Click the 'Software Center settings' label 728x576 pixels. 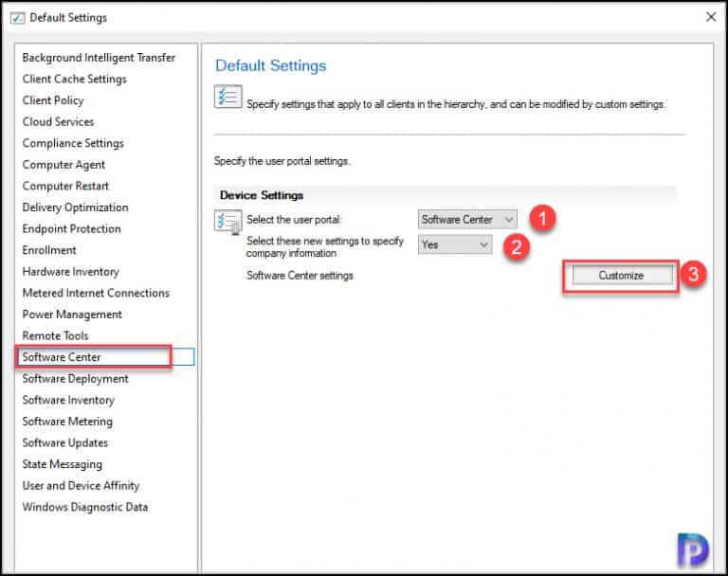[x=300, y=276]
